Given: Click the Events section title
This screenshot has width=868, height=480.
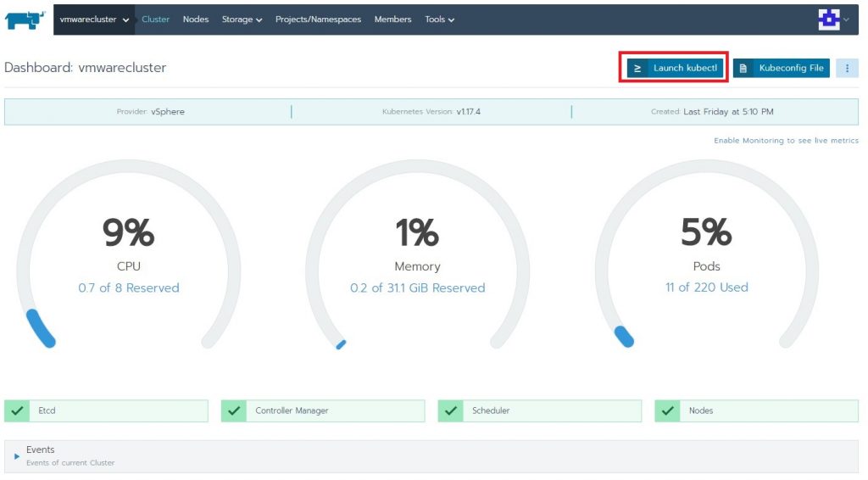Looking at the screenshot, I should 41,449.
